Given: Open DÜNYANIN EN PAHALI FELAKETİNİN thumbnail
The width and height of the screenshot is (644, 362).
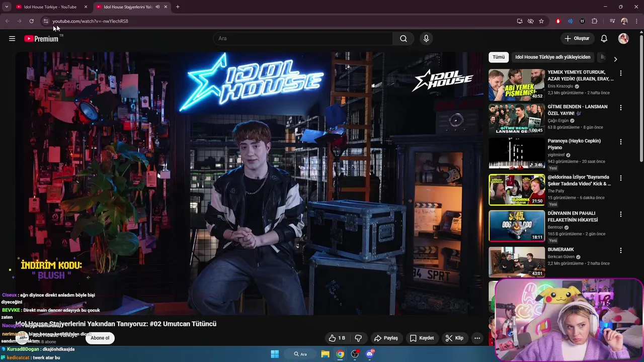Looking at the screenshot, I should tap(517, 226).
